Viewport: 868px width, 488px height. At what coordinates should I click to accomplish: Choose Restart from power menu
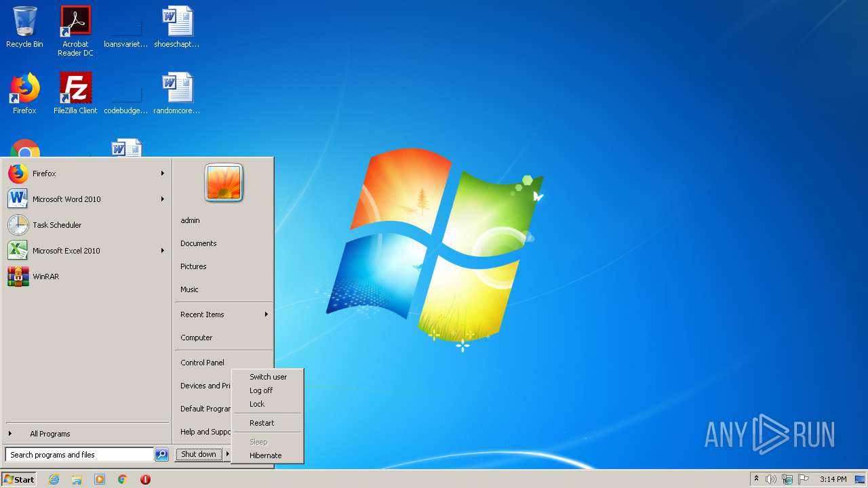click(267, 423)
